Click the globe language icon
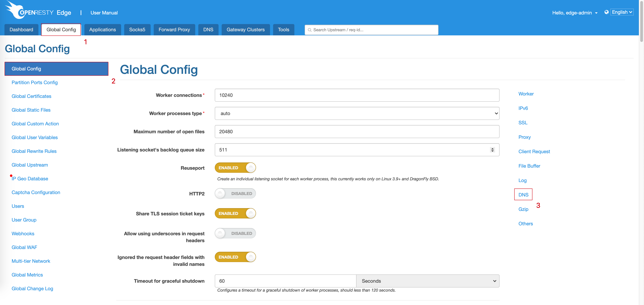 coord(606,12)
